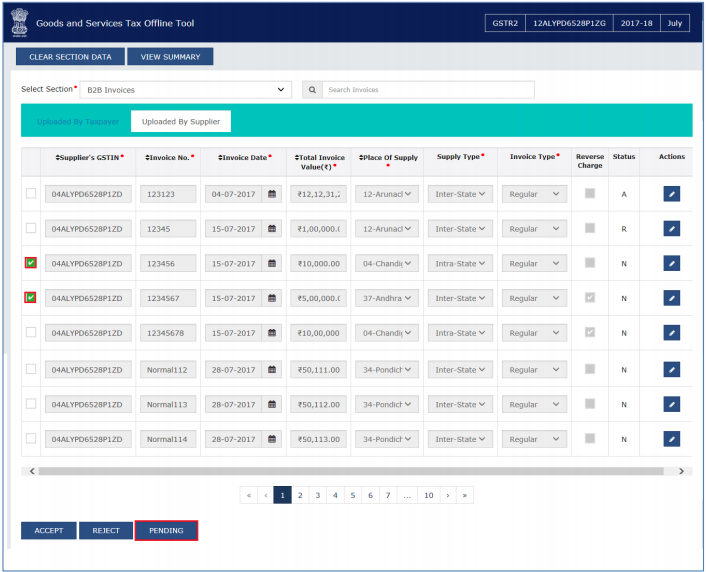Open calendar for invoice 1234567 date
This screenshot has height=572, width=706.
[x=272, y=298]
